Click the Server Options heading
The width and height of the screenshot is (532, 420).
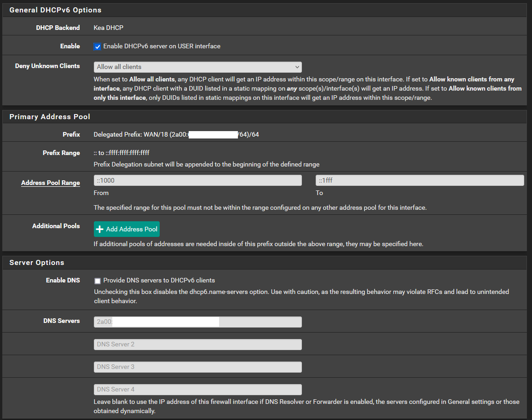coord(37,263)
